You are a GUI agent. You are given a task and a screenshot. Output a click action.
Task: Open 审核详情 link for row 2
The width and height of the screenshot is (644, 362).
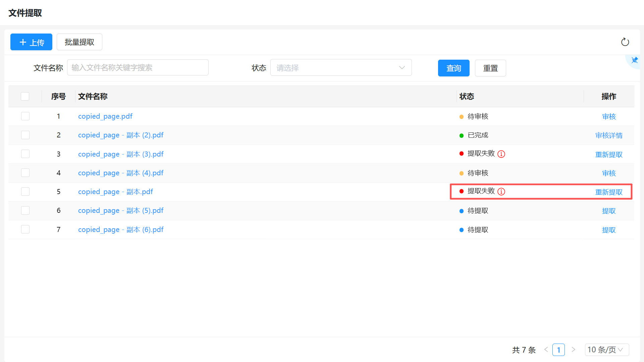[x=609, y=135]
